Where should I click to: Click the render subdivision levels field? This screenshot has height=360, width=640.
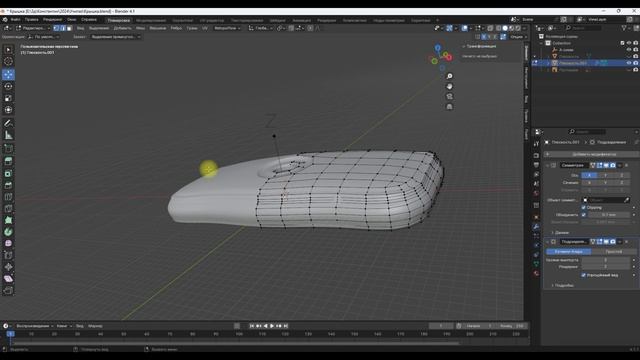pos(606,267)
